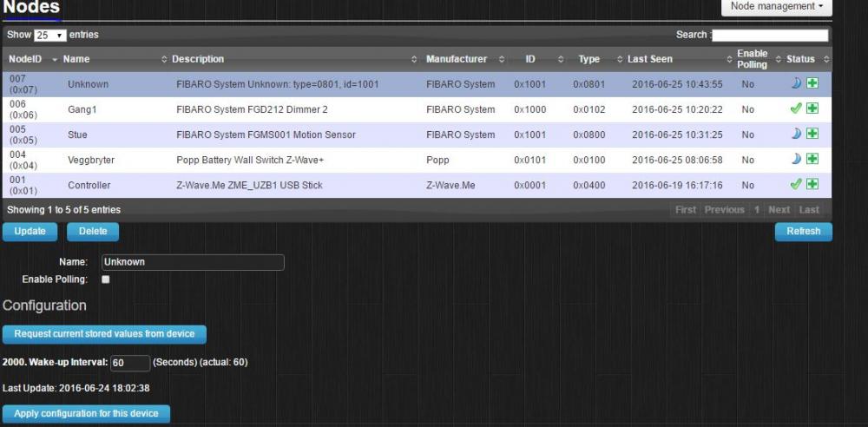Click green plus icon for Gang1 row
The height and width of the screenshot is (427, 868).
tap(812, 108)
